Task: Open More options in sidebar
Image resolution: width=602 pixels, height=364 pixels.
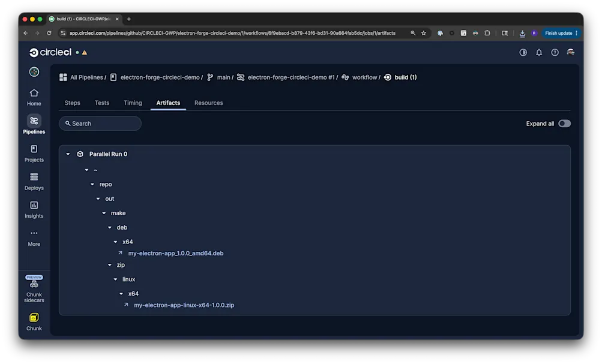Action: (x=34, y=238)
